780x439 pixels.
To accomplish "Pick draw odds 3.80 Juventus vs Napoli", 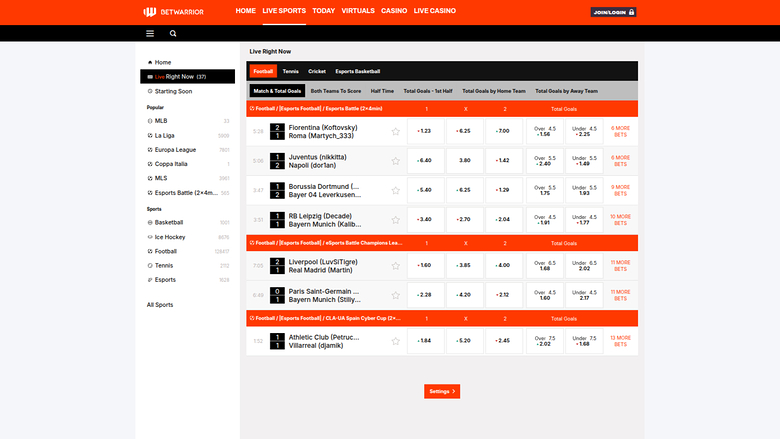I will [465, 161].
